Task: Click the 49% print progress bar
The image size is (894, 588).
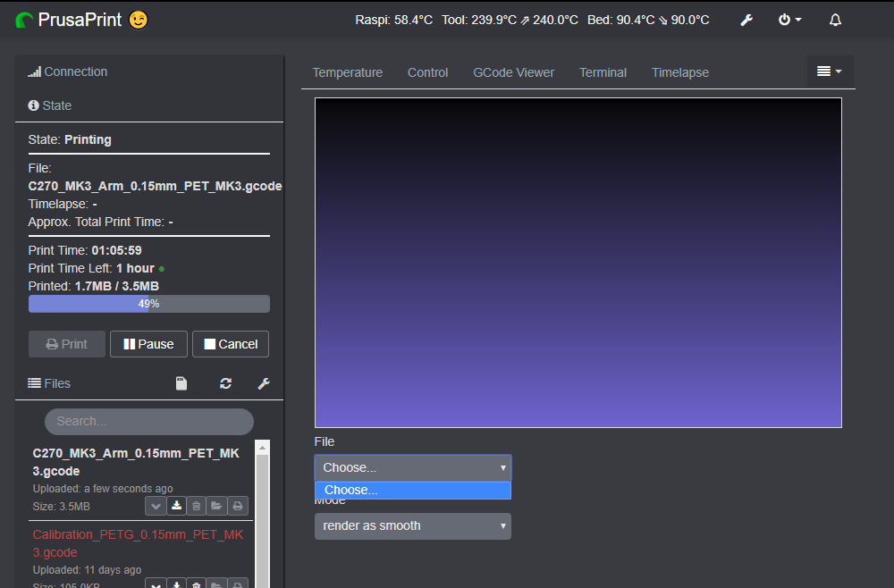Action: pyautogui.click(x=148, y=303)
